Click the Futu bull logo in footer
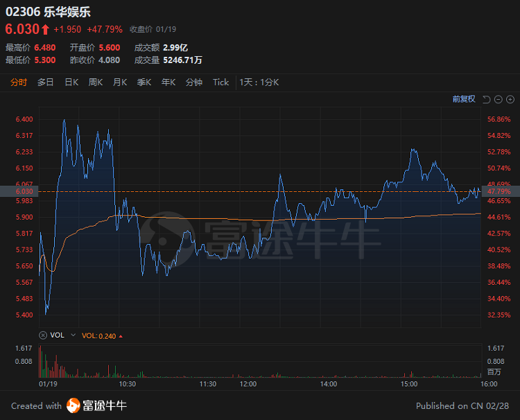Viewport: 520px width, 420px height. click(x=73, y=405)
